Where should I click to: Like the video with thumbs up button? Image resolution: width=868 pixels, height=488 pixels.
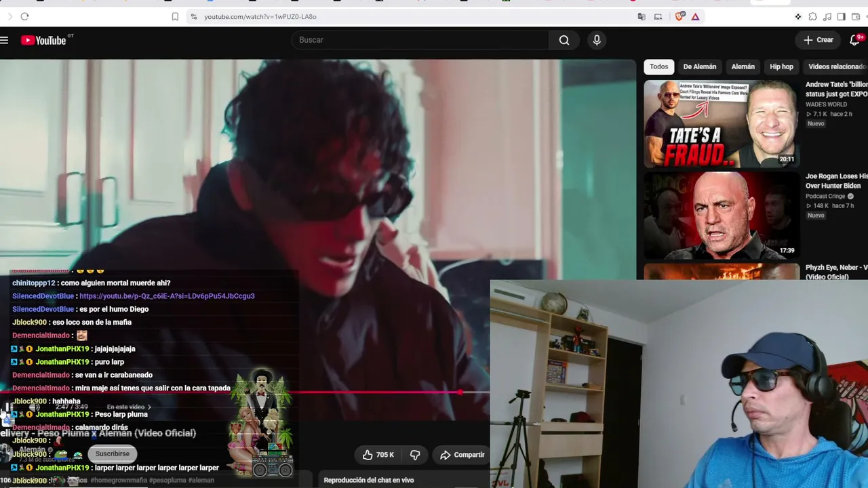pyautogui.click(x=378, y=455)
